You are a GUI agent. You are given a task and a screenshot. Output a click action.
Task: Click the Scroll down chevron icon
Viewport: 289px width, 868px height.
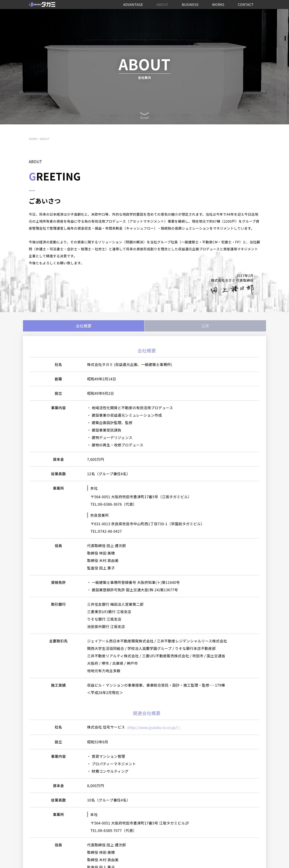point(144,114)
